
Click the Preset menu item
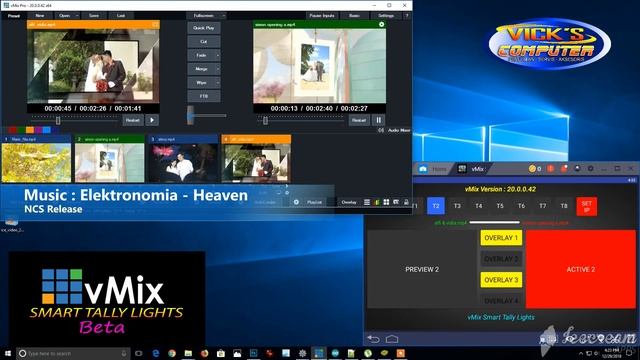coord(14,16)
